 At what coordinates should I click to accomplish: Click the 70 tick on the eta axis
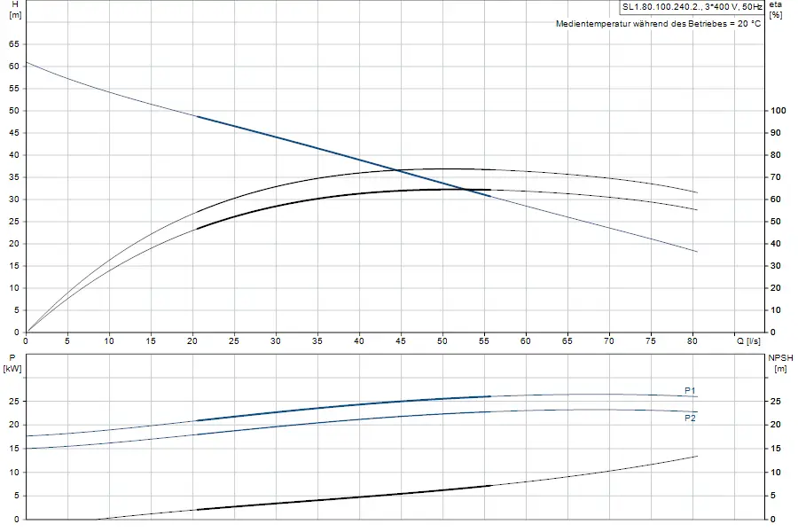776,177
